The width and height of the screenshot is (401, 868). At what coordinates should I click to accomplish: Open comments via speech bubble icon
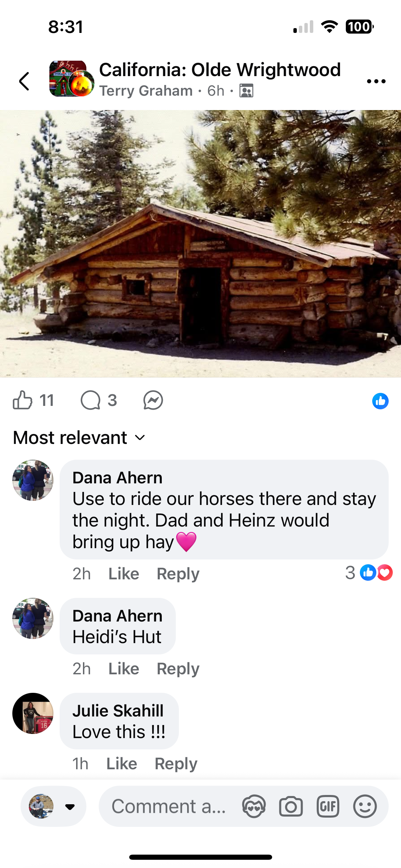pos(90,400)
